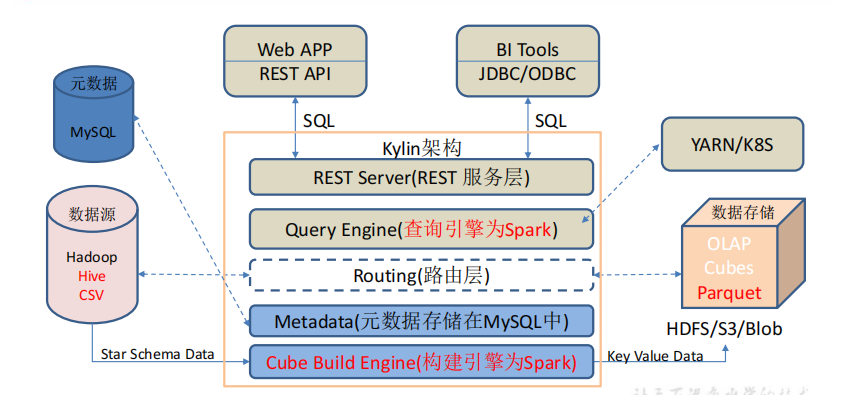Select the HDFS/S3/Blob caption
This screenshot has height=395, width=861.
[724, 329]
